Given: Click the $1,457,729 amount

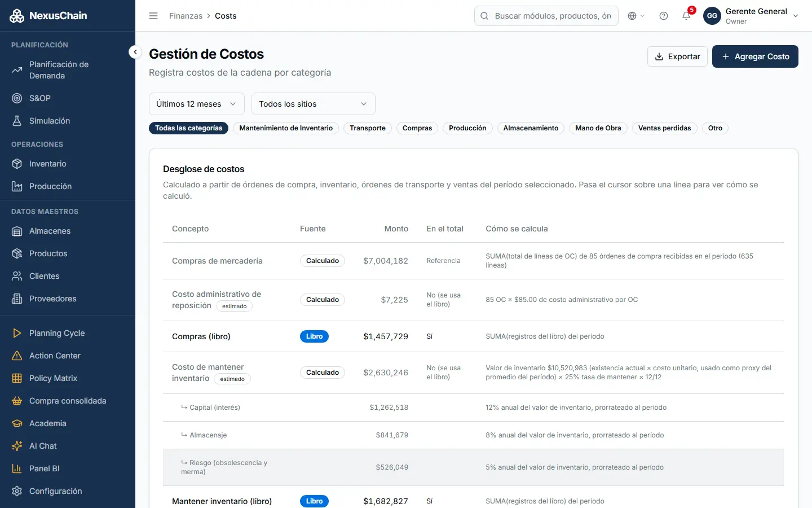Looking at the screenshot, I should (x=386, y=336).
